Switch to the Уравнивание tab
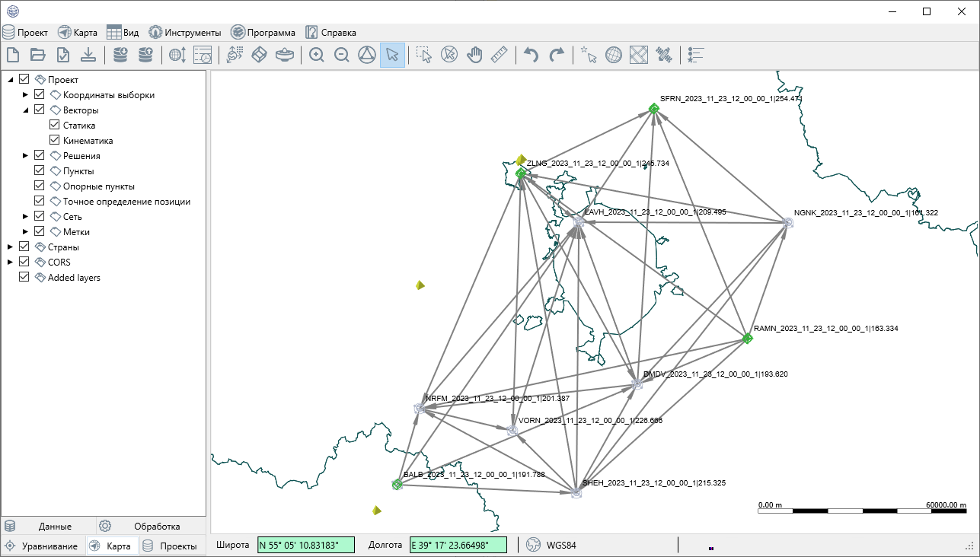 click(x=42, y=546)
